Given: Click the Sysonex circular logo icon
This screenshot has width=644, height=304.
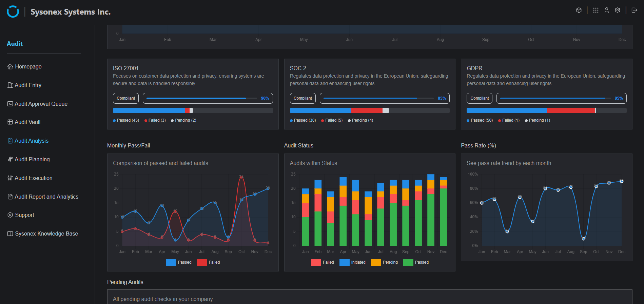Looking at the screenshot, I should click(x=13, y=12).
